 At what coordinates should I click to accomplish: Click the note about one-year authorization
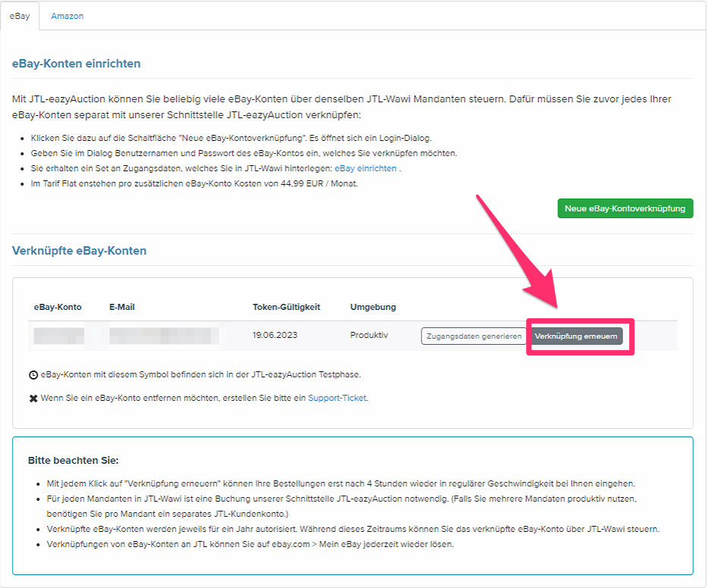click(x=353, y=529)
